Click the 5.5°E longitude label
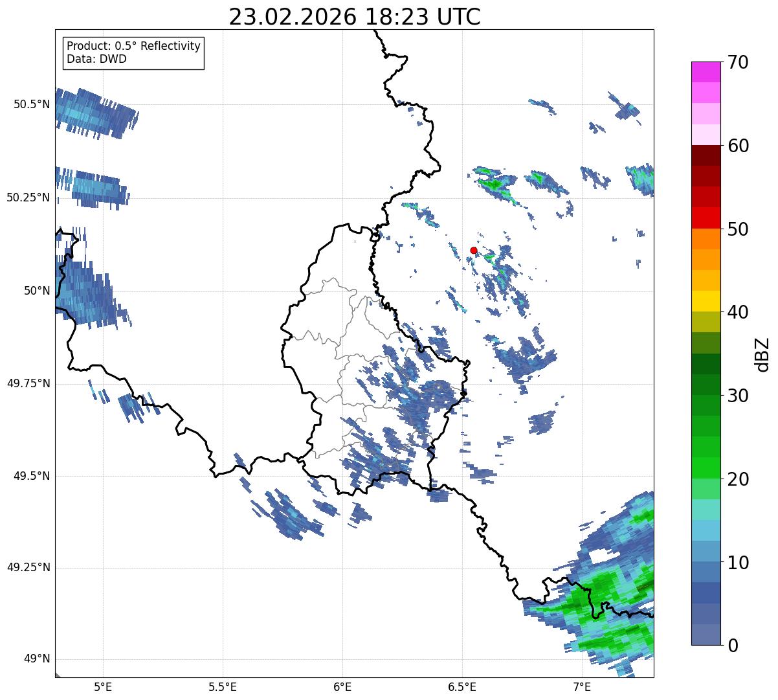Screen dimensions: 778x700 [x=223, y=686]
